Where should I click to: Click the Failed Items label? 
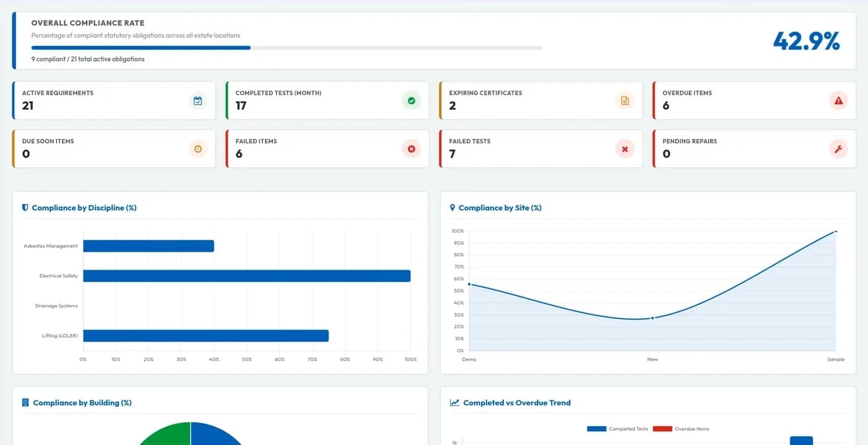[256, 141]
